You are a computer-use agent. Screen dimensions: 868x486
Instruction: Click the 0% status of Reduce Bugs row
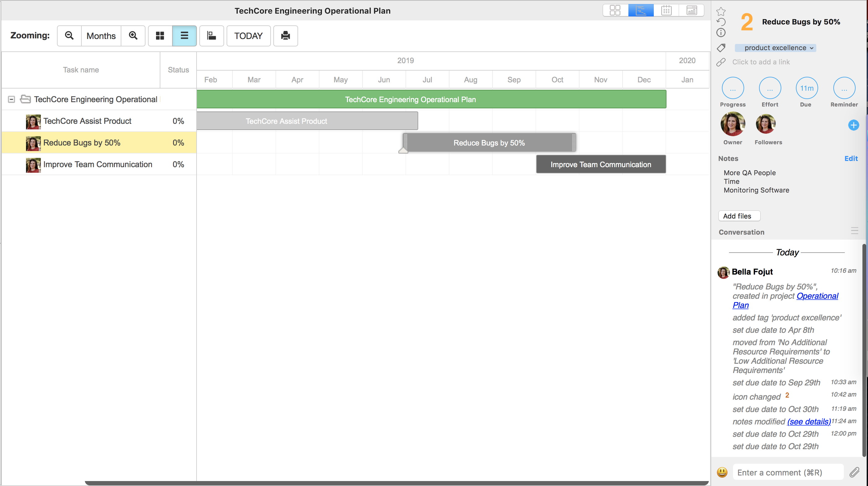(x=178, y=143)
